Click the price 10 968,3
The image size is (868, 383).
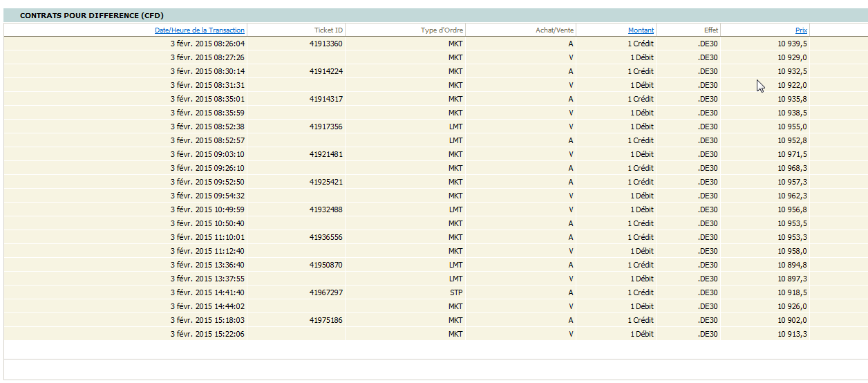pyautogui.click(x=792, y=168)
